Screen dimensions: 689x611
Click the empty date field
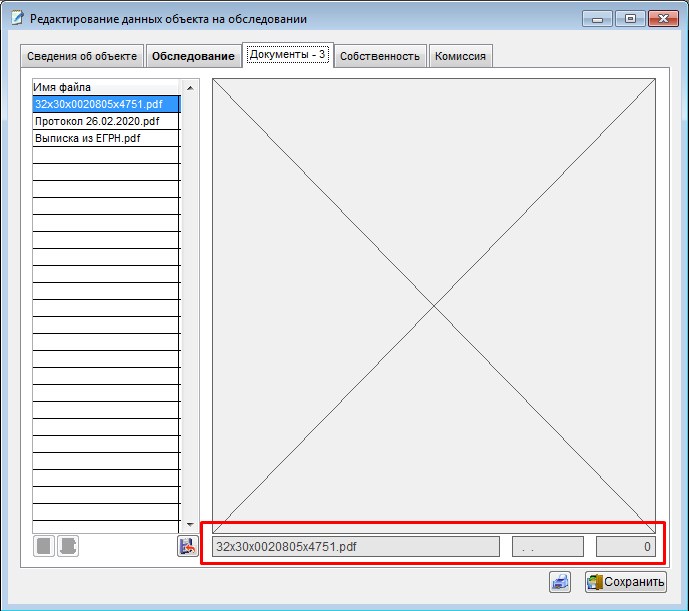coord(548,547)
